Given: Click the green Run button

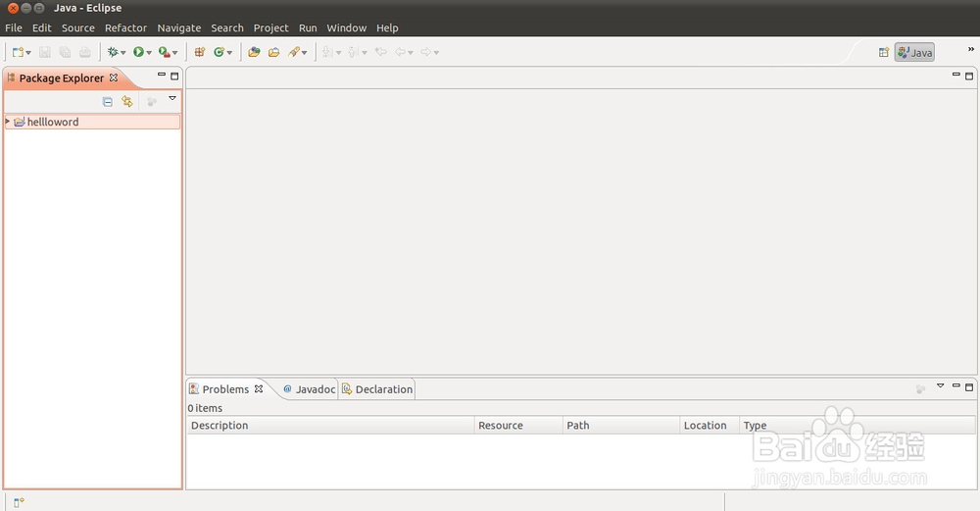Looking at the screenshot, I should [138, 53].
